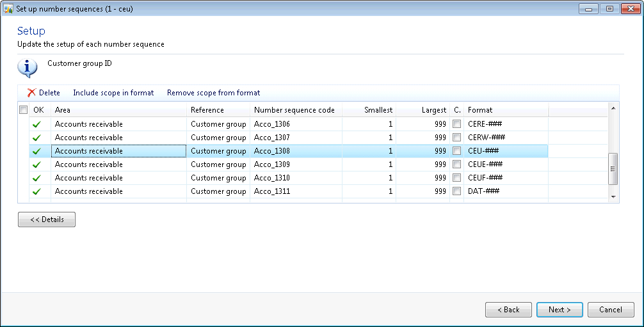The image size is (644, 327).
Task: Close the window with red X
Action: point(631,8)
